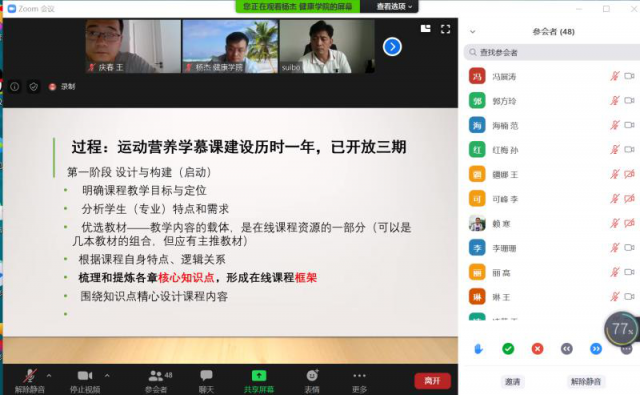Screen dimensions: 640x395
Task: Open the 更多 more menu
Action: point(359,381)
